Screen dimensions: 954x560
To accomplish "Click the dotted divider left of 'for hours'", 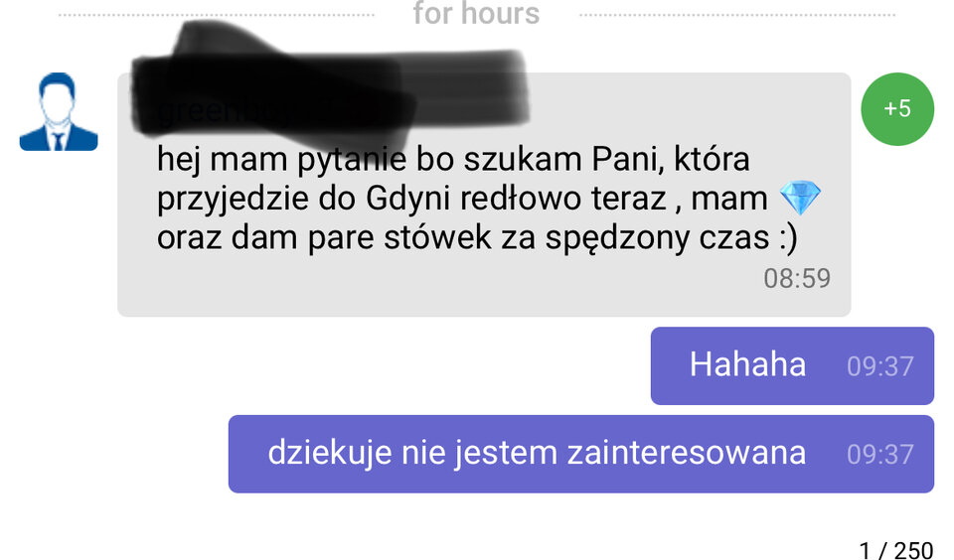I will click(x=216, y=15).
